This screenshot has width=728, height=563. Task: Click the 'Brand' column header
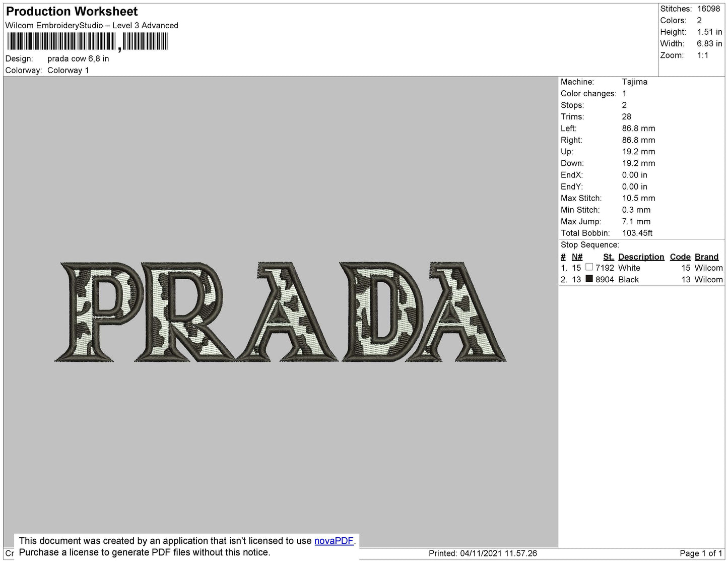(707, 257)
